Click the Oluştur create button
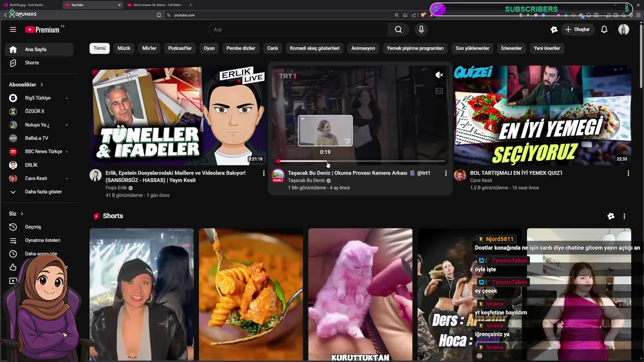The image size is (644, 362). tap(577, 30)
